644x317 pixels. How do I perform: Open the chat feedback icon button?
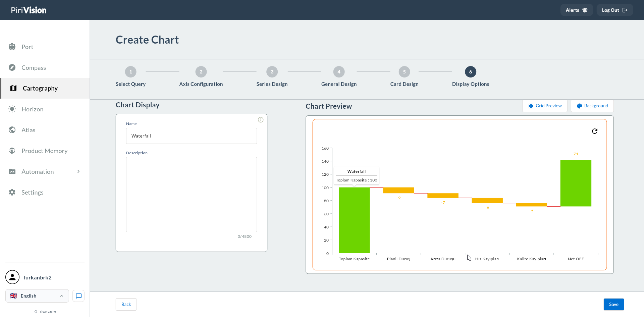[x=78, y=296]
